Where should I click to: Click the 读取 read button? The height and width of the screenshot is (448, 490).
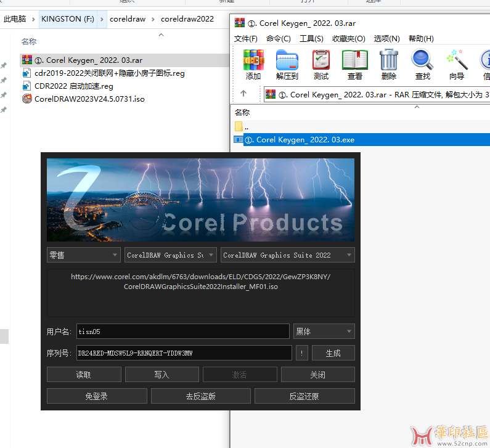click(x=84, y=374)
